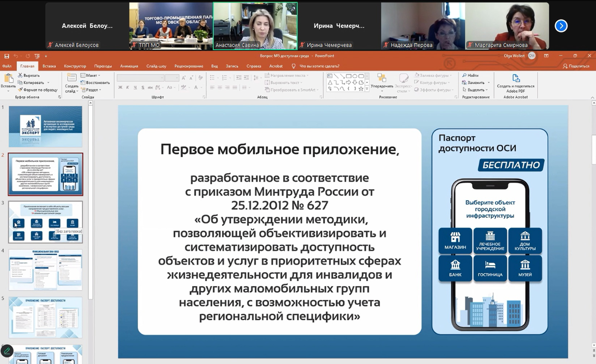Click the Копировать command

[31, 82]
